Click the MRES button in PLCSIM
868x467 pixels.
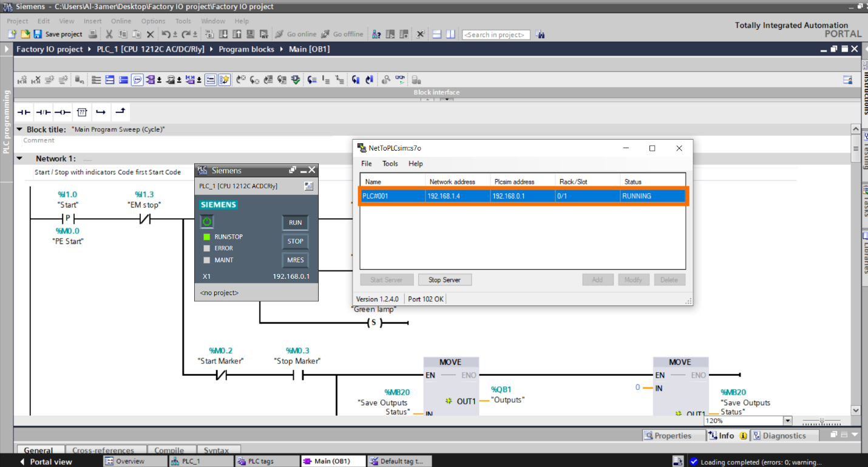coord(295,260)
